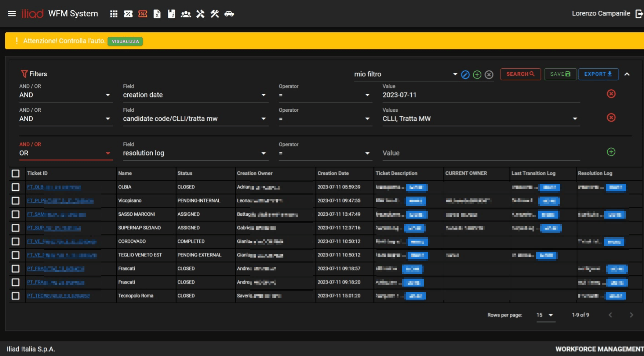Open the wrench and hammer tools icon
The image size is (644, 356).
(215, 14)
